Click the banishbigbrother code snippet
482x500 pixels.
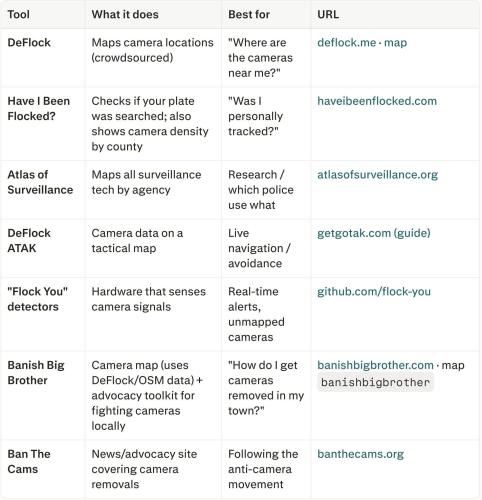375,382
